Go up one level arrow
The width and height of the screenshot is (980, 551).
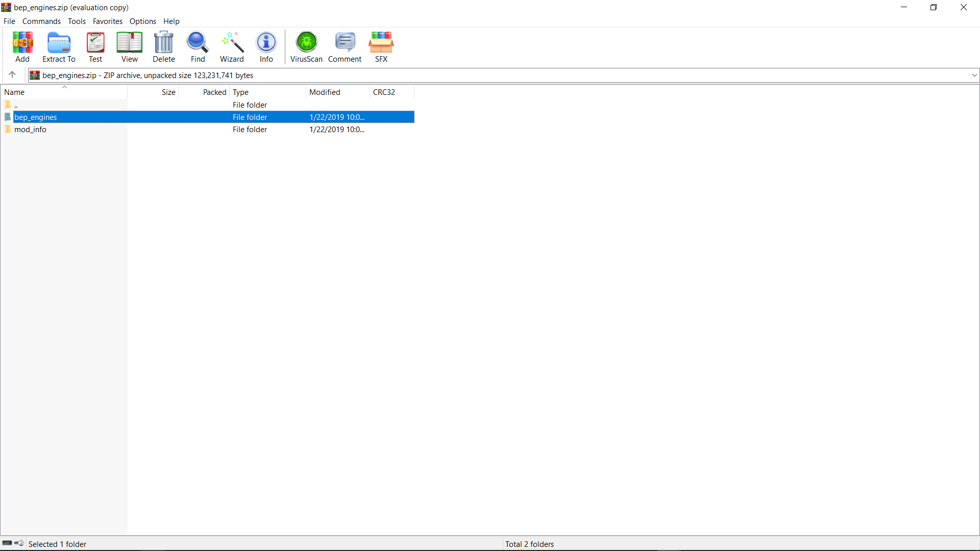[x=12, y=75]
